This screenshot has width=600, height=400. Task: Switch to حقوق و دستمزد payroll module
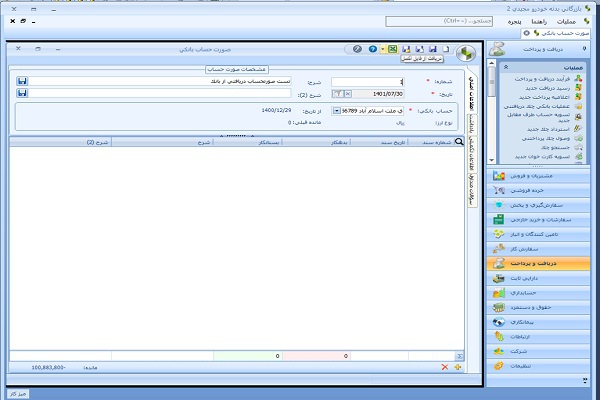pyautogui.click(x=538, y=307)
